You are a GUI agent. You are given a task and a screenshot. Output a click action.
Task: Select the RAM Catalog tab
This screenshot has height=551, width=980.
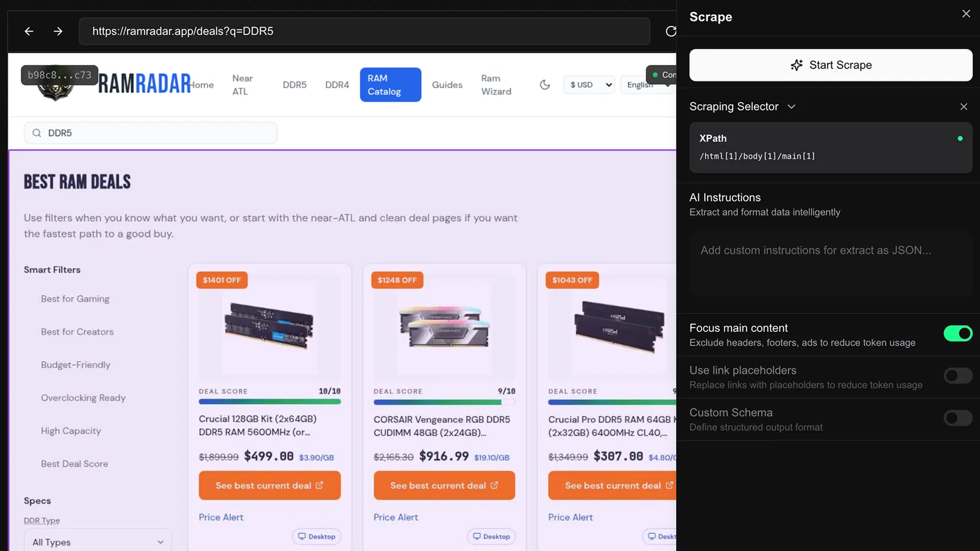390,84
